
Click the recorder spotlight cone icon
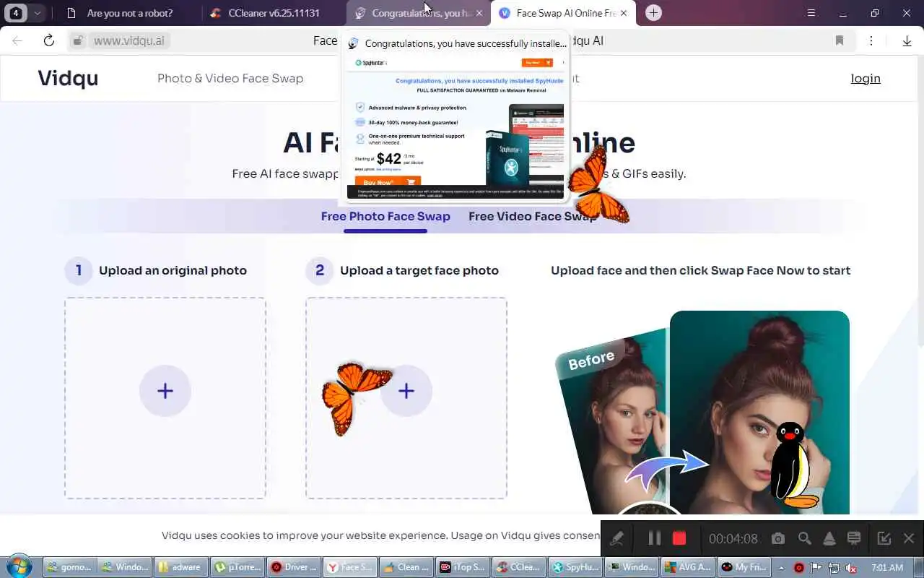pyautogui.click(x=829, y=538)
